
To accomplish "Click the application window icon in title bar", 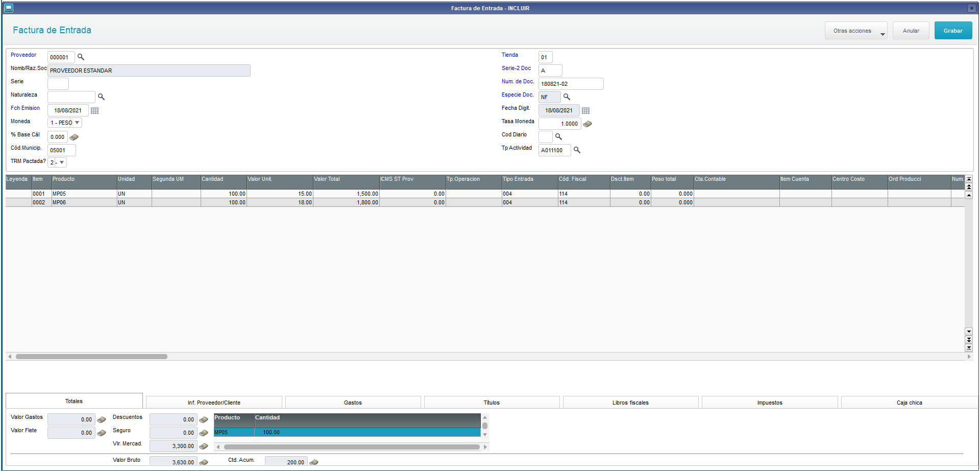I will [x=9, y=8].
